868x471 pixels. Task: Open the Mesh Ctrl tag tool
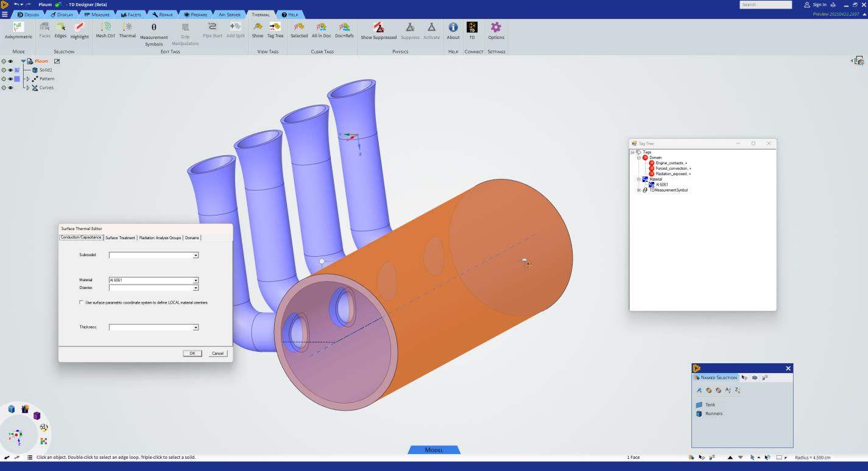[105, 27]
